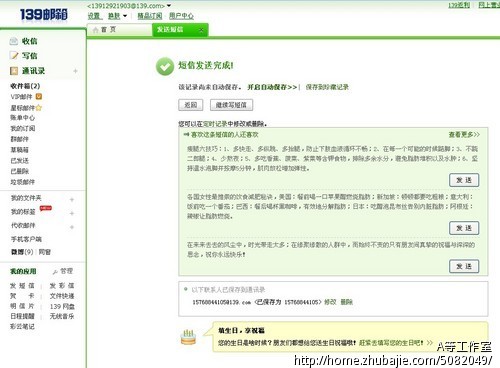Switch to the 首页 tab
500x368 pixels.
[119, 30]
